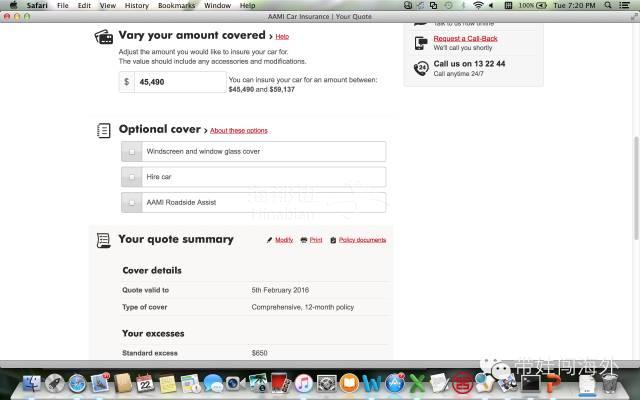Open Launchpad rocket icon in the dock
Screen dimensions: 640x400
(x=54, y=383)
